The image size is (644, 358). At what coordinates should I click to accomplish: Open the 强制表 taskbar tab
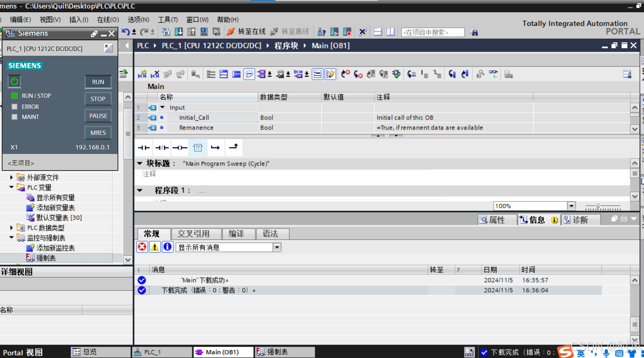click(285, 352)
